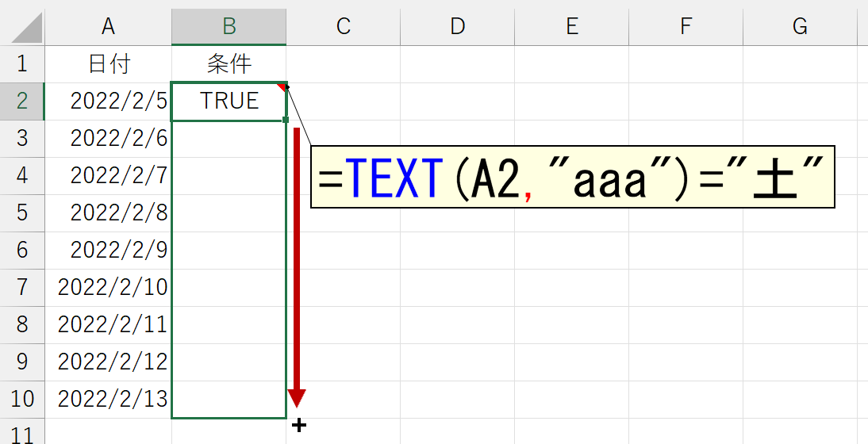Select column G header
Image resolution: width=868 pixels, height=444 pixels.
coord(799,26)
